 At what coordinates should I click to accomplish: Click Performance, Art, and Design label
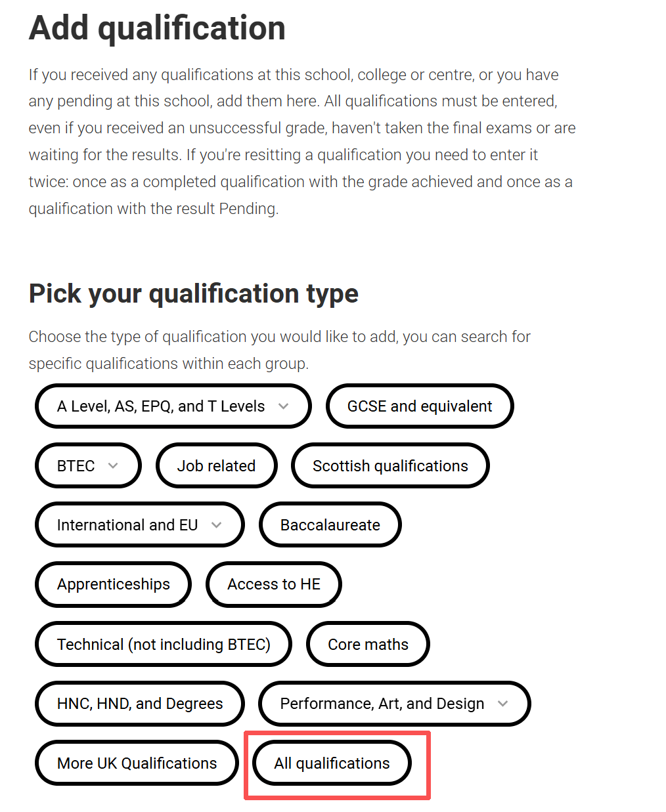click(x=382, y=704)
